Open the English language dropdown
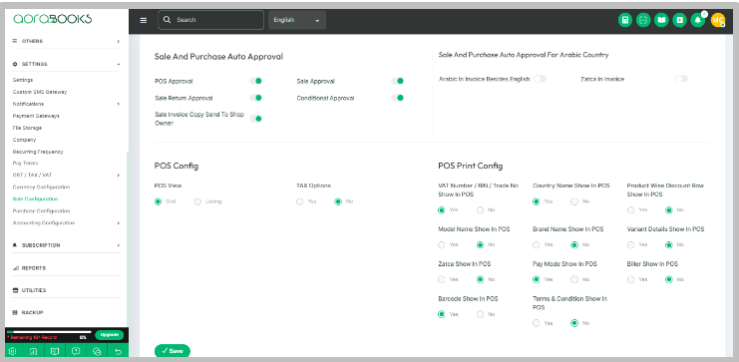 pyautogui.click(x=297, y=20)
